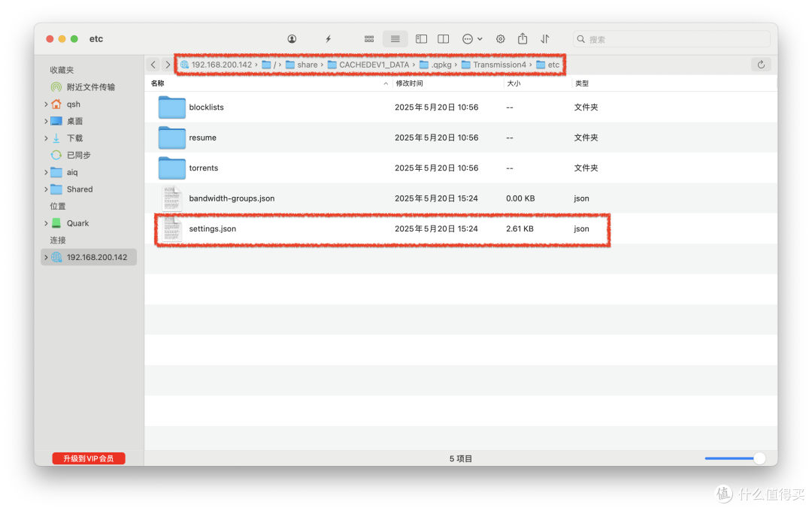
Task: Refresh the current folder listing
Action: tap(761, 65)
